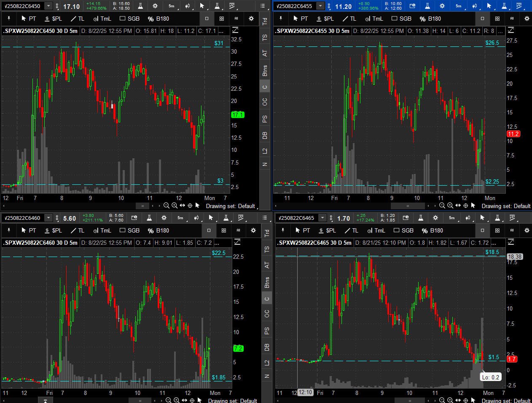Zoom out using magnifier on 6450 chart

(x=166, y=206)
